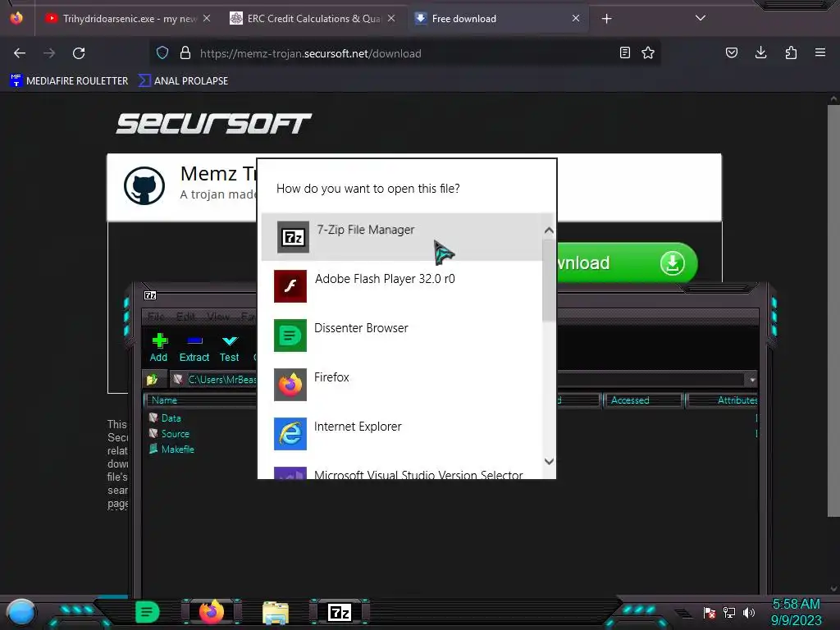Click the Add button in 7-Zip toolbar
The height and width of the screenshot is (630, 840).
[x=158, y=348]
